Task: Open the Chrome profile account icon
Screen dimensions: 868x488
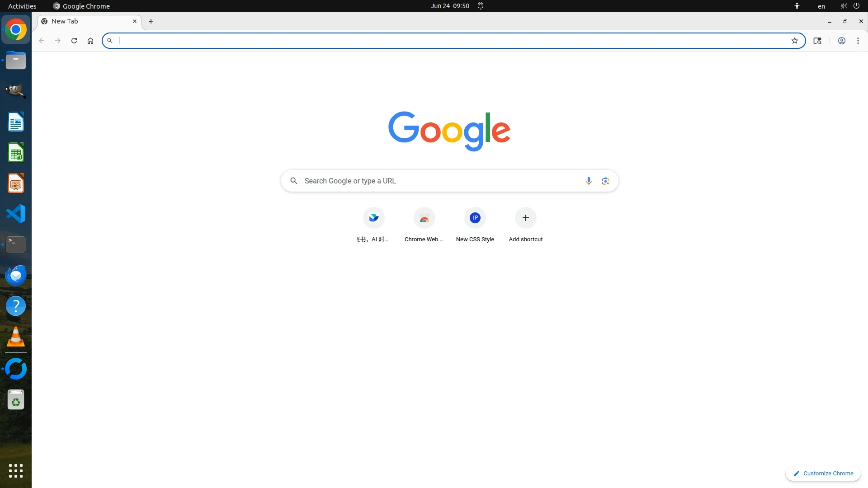Action: 841,41
